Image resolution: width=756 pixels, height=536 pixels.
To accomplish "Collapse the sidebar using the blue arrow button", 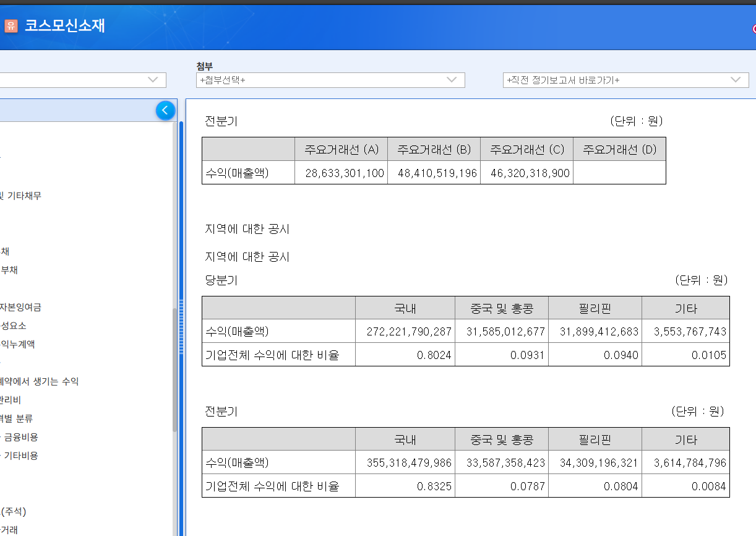I will pos(165,110).
